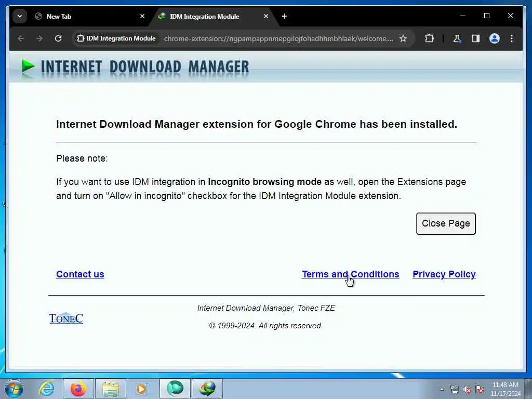Viewport: 532px width, 399px height.
Task: Click the 'Please note:' text
Action: [82, 158]
